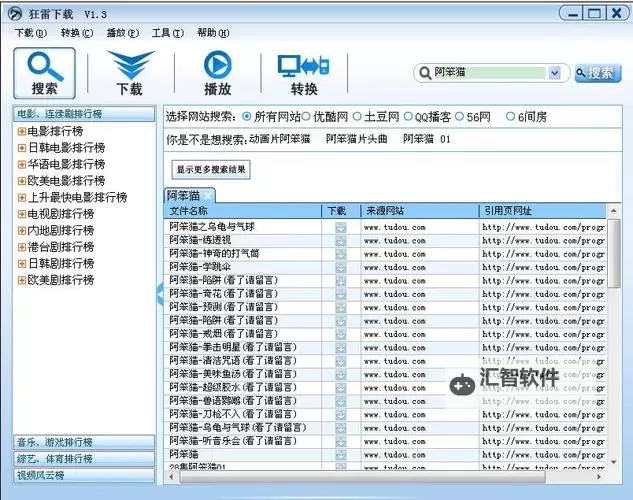The height and width of the screenshot is (500, 633).
Task: Expand the 港台剧排行榜 tree node
Action: 22,247
